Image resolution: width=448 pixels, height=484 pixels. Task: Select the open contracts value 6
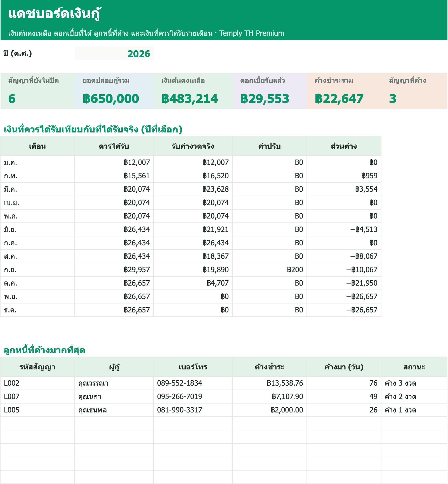tap(12, 99)
